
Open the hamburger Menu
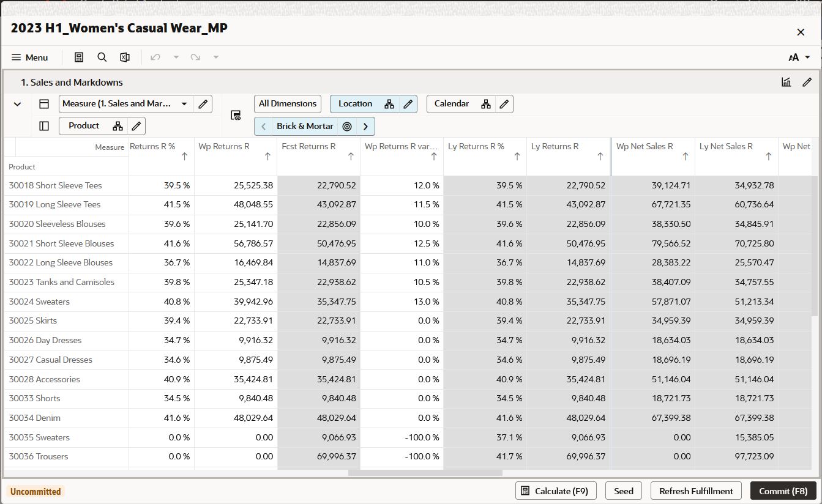[29, 57]
